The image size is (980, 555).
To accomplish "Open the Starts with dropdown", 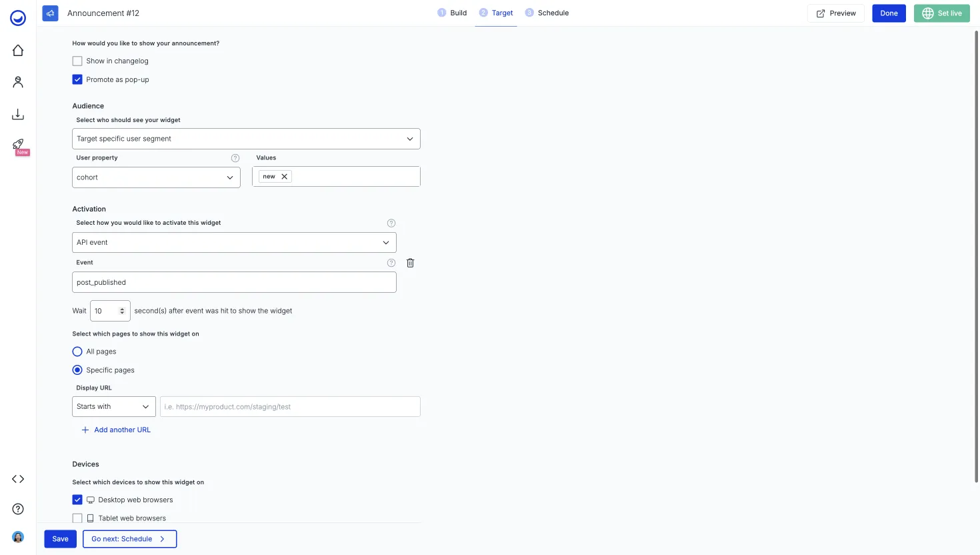I will tap(113, 406).
